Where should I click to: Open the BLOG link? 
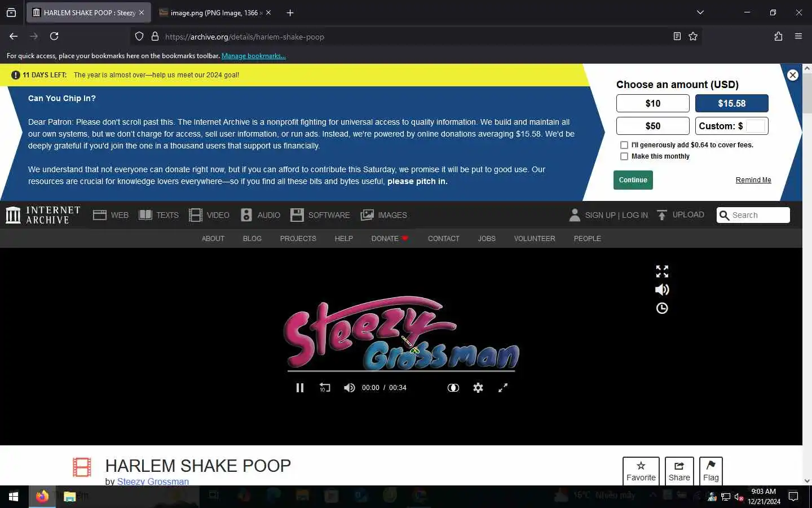[252, 239]
